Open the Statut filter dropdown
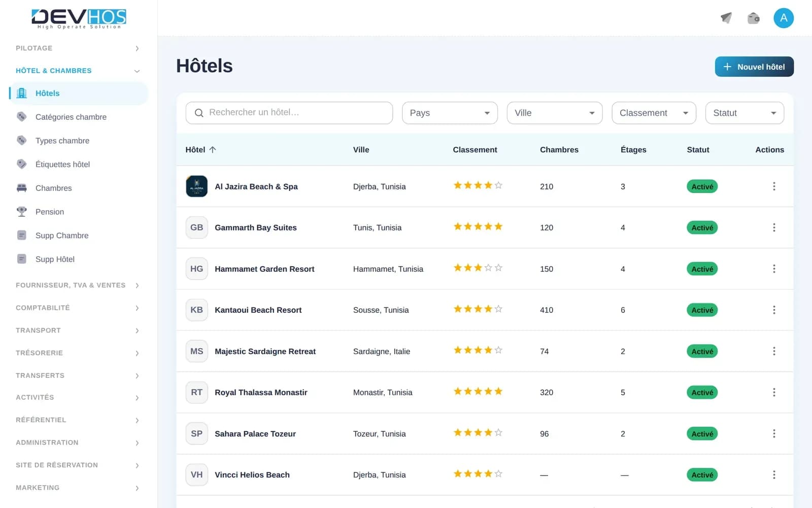 [x=745, y=113]
